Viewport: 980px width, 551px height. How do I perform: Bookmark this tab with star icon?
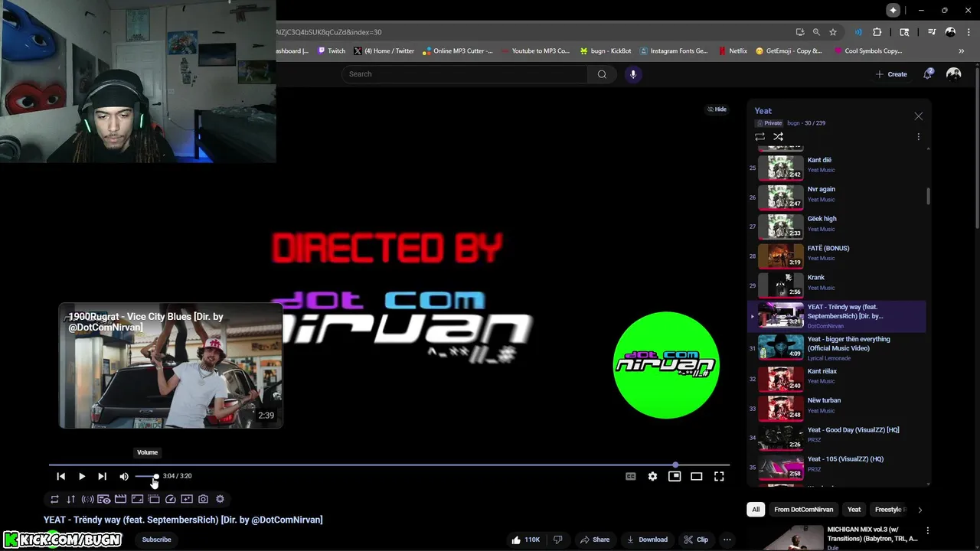click(833, 32)
